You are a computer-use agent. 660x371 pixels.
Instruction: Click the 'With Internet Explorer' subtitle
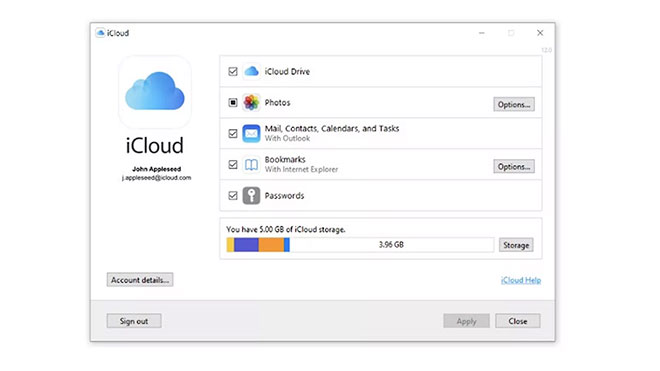(301, 169)
